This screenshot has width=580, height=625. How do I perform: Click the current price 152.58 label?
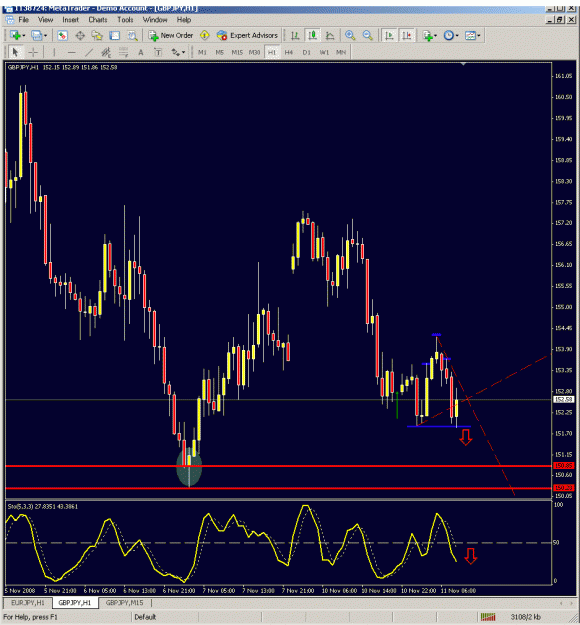tap(563, 399)
